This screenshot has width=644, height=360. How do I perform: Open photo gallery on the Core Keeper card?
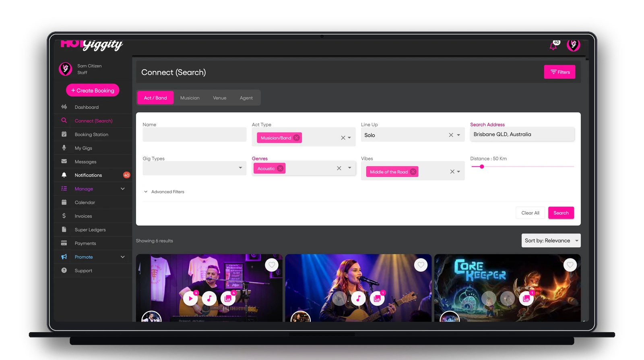(526, 298)
